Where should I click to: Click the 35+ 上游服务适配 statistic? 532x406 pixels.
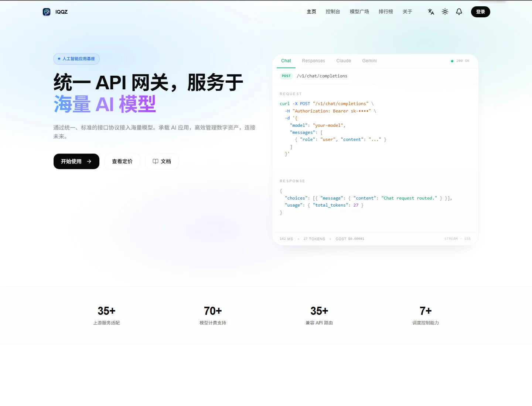(106, 316)
